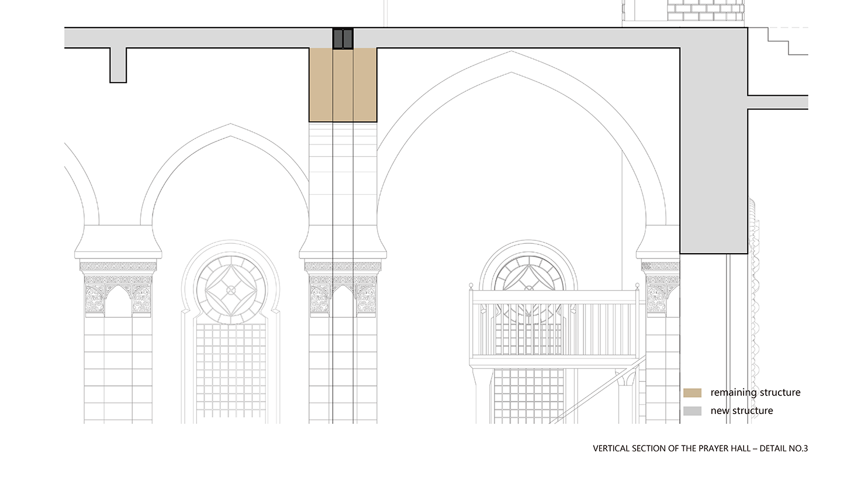Select the 'new structure' legend label
Screen dimensions: 868x483
pyautogui.click(x=742, y=410)
